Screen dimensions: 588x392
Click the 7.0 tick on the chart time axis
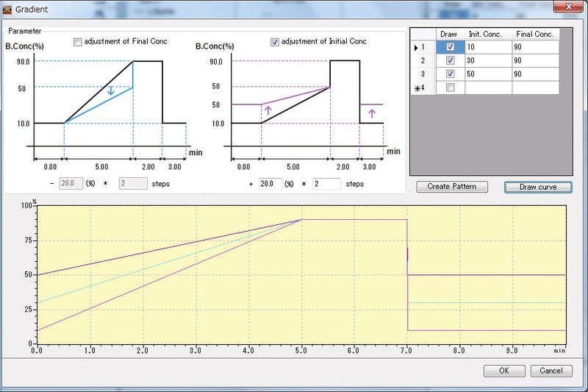406,350
